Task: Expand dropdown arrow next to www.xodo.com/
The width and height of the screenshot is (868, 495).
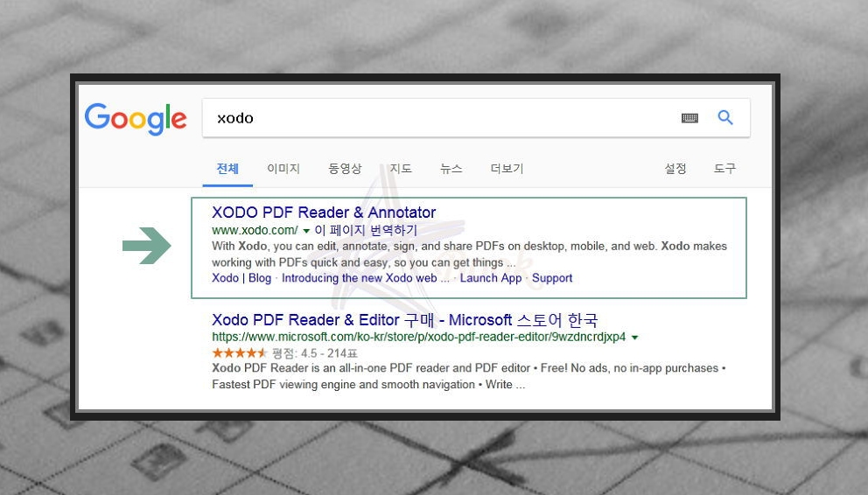Action: click(306, 231)
